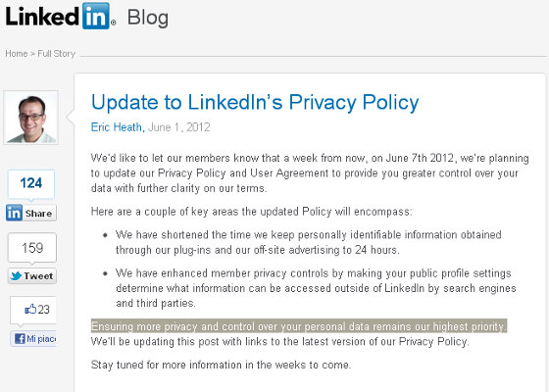Go to Home in the breadcrumb
This screenshot has height=392, width=549.
pyautogui.click(x=16, y=54)
